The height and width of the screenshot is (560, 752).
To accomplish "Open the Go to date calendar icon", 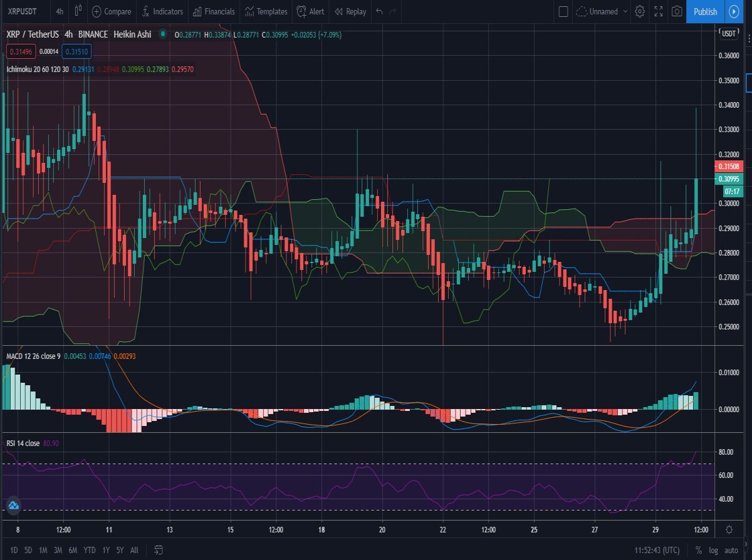I will 159,550.
